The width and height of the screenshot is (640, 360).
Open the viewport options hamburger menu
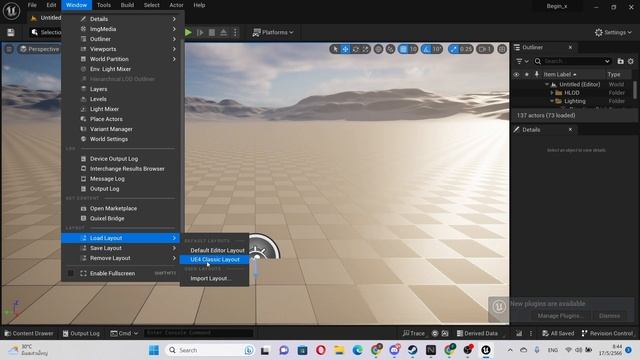click(x=9, y=49)
